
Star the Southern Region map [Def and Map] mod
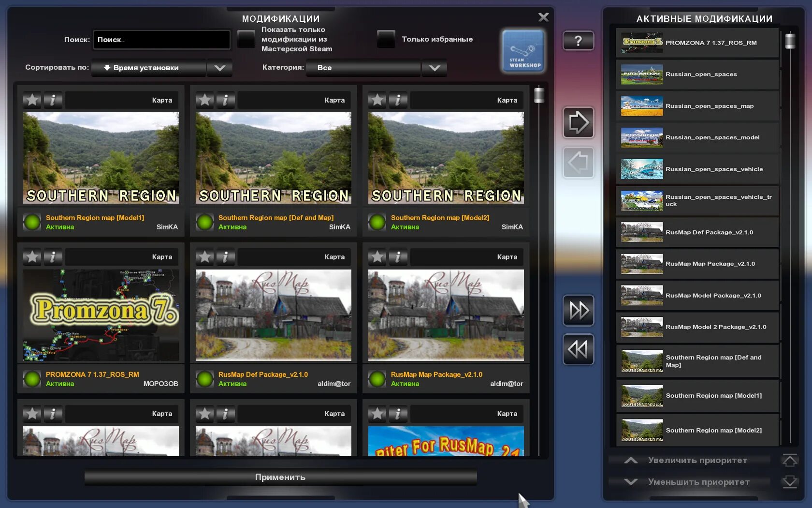pos(205,100)
